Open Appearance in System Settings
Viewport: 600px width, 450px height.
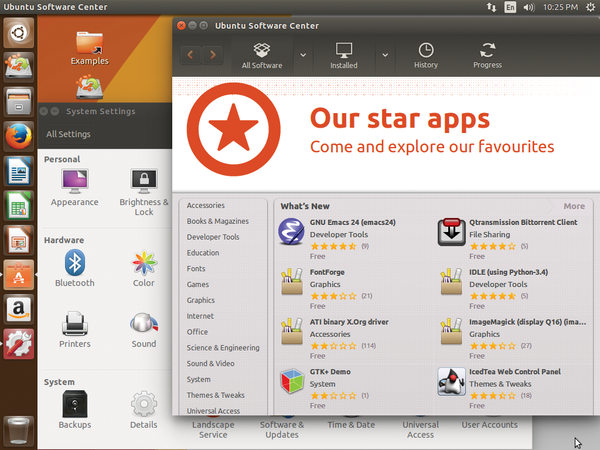[x=75, y=187]
